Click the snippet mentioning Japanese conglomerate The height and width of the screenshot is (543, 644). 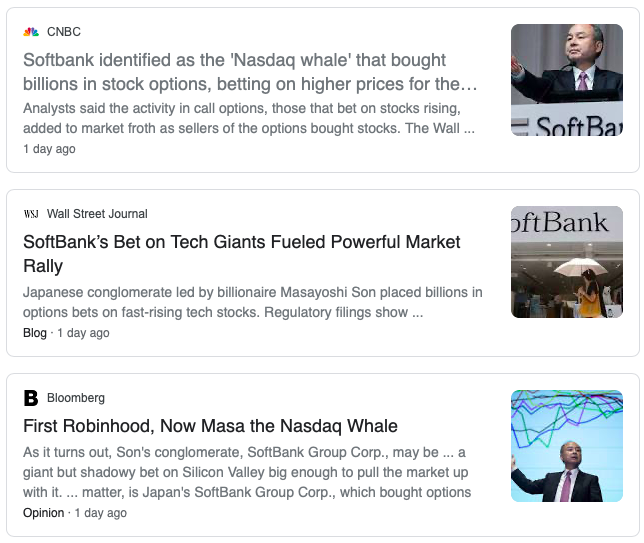253,302
